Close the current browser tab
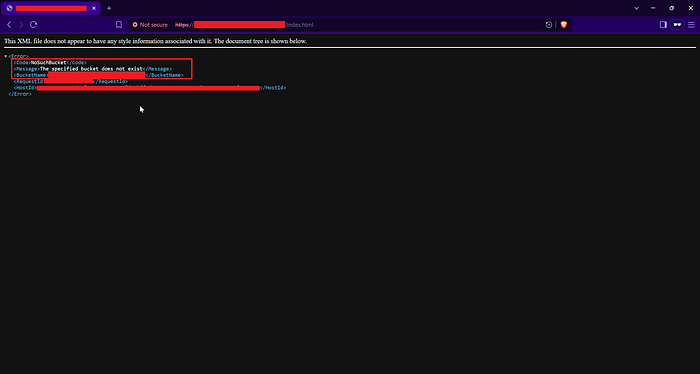The height and width of the screenshot is (374, 700). 94,8
